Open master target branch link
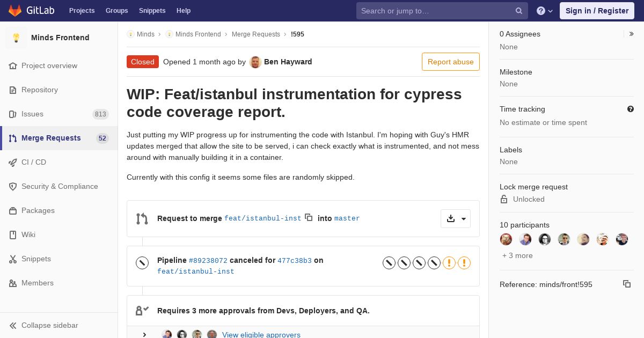The width and height of the screenshot is (644, 338). pos(347,218)
